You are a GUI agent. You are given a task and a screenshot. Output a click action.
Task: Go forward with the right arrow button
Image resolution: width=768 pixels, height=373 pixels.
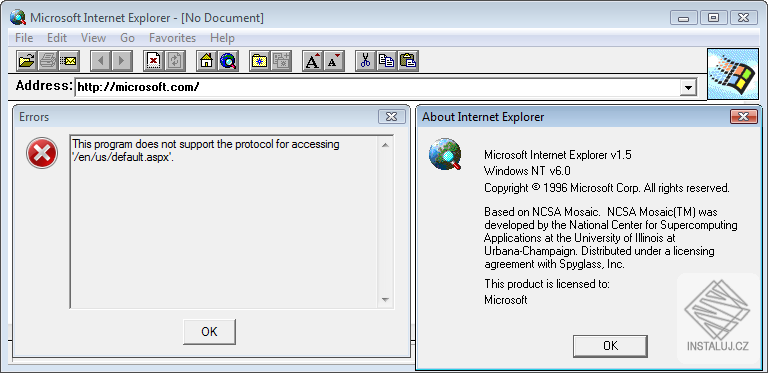(122, 61)
